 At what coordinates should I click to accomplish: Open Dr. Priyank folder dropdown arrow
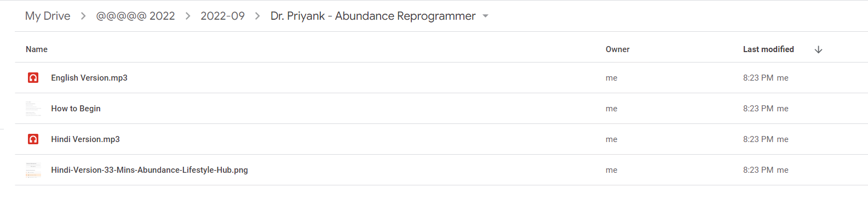(x=485, y=16)
